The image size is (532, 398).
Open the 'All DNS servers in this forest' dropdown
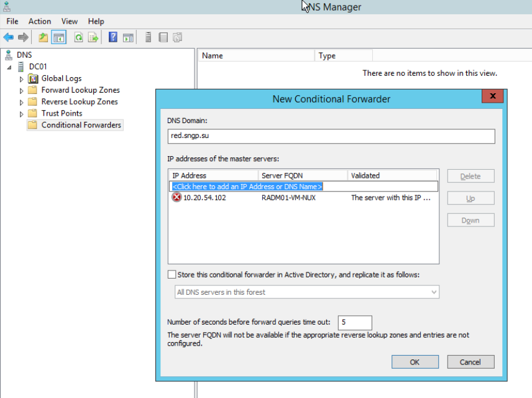click(x=307, y=292)
